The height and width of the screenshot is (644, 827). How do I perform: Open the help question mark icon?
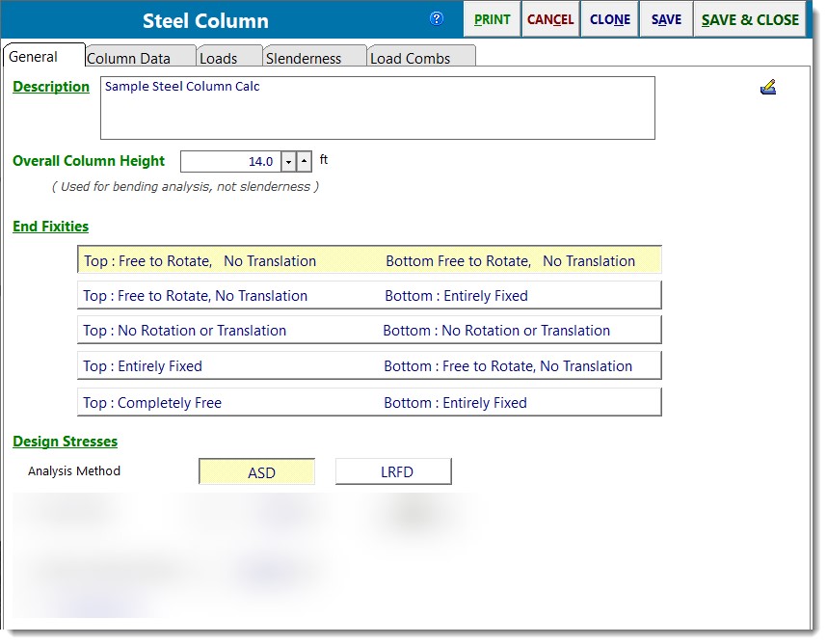pyautogui.click(x=437, y=18)
